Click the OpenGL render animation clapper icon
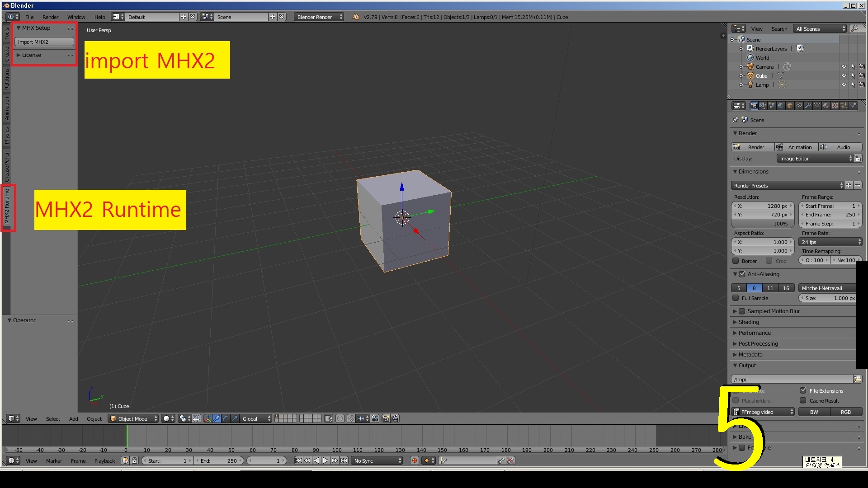 (395, 419)
